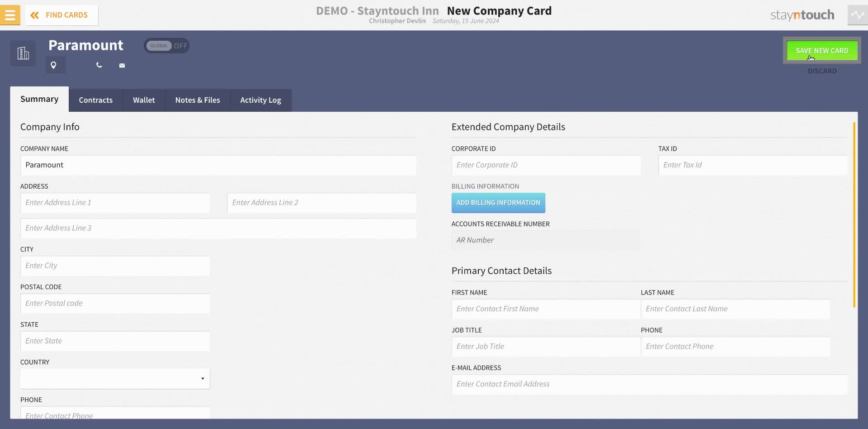Click the 'Primary Contact Details' heading

(501, 271)
